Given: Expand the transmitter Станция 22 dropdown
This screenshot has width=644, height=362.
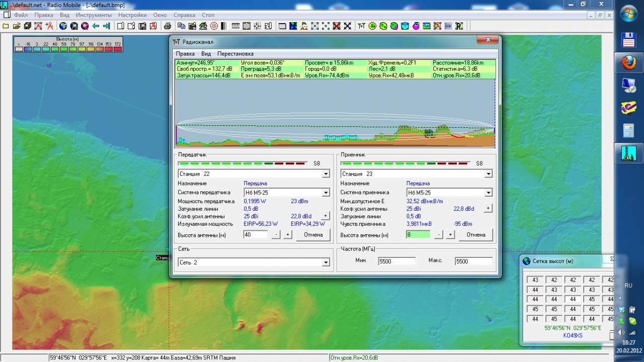Looking at the screenshot, I should [326, 174].
